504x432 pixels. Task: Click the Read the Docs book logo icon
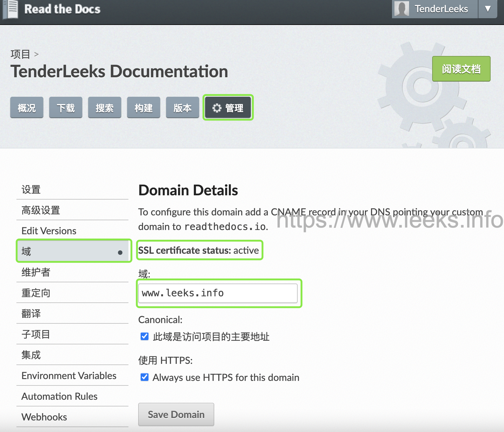(11, 9)
